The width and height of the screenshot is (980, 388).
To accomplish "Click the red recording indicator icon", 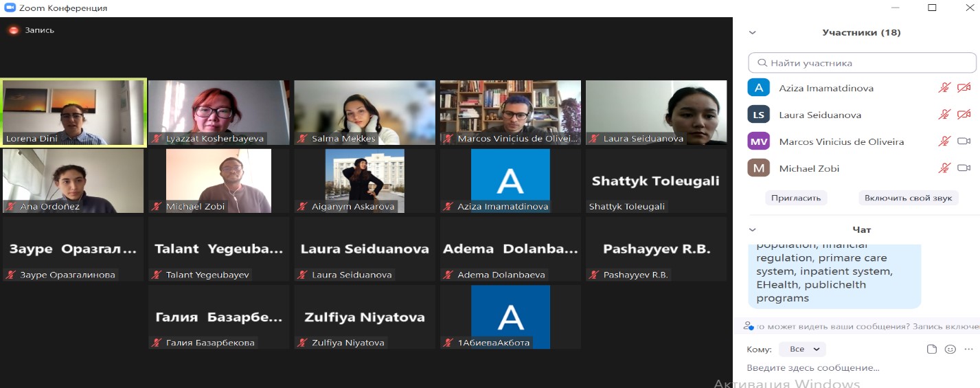I will 13,30.
